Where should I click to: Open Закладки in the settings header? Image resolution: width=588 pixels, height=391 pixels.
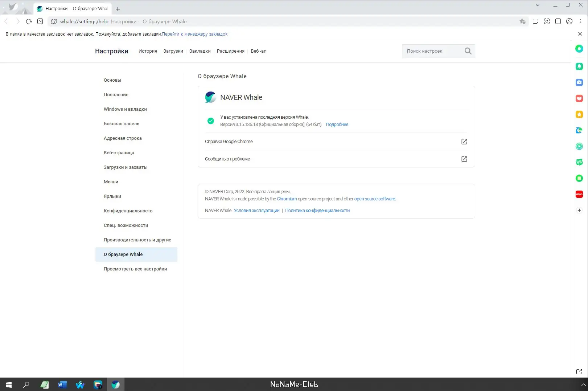(200, 51)
